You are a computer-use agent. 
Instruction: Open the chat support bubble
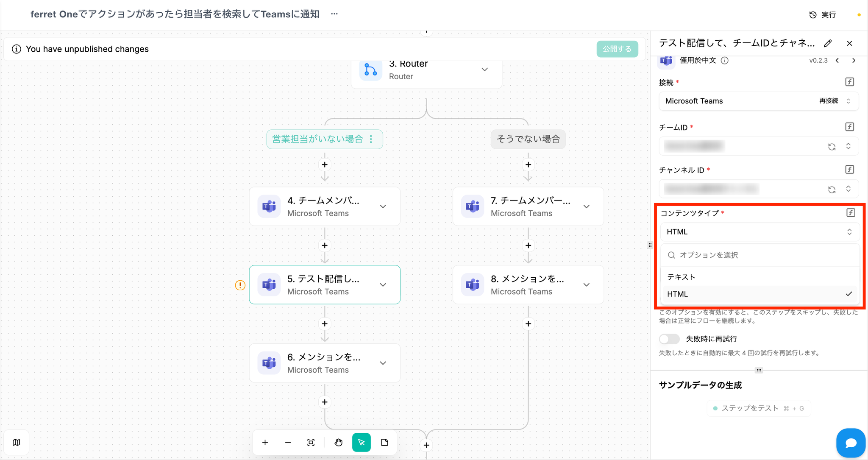pos(851,443)
